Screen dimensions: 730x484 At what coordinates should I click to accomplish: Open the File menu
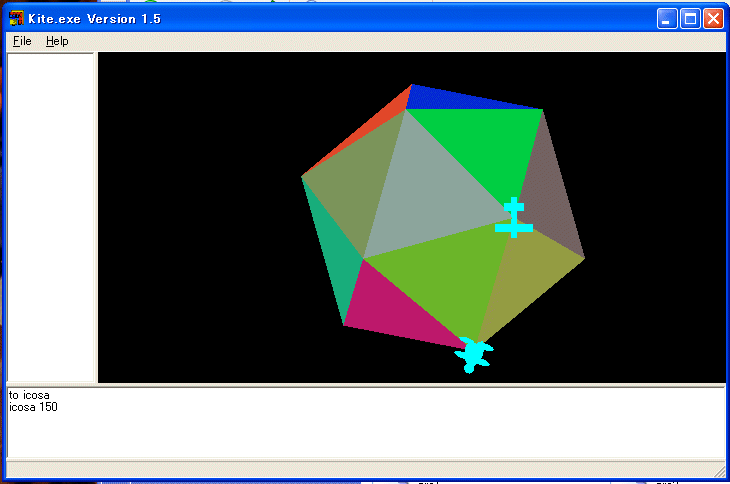[22, 41]
